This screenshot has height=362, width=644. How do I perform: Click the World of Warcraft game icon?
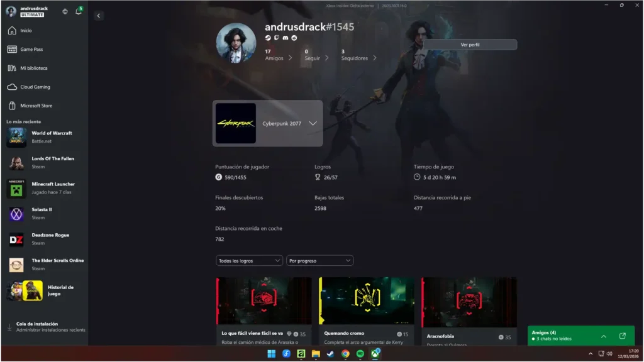tap(16, 137)
